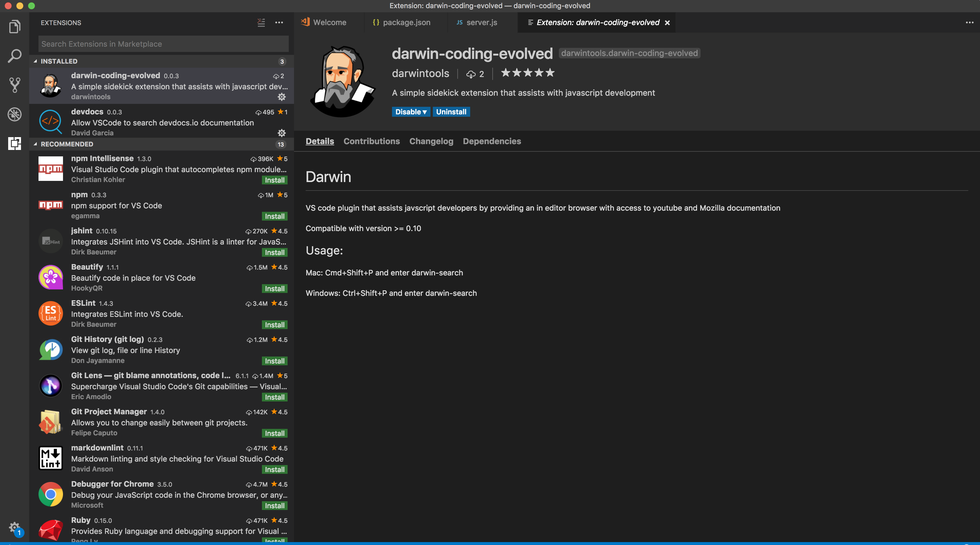Close the Extension: darwin-coding-evolved tab
980x545 pixels.
tap(667, 23)
